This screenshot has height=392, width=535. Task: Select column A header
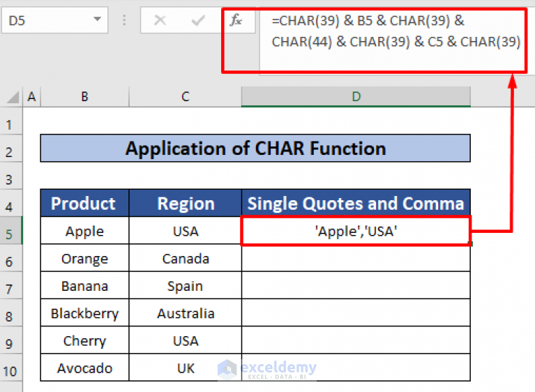31,97
